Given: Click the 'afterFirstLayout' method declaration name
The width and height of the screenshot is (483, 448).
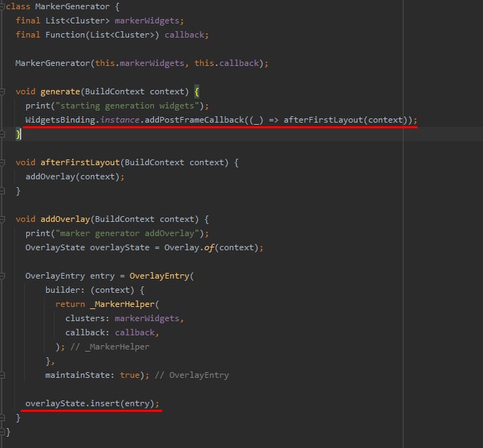Looking at the screenshot, I should [x=79, y=162].
